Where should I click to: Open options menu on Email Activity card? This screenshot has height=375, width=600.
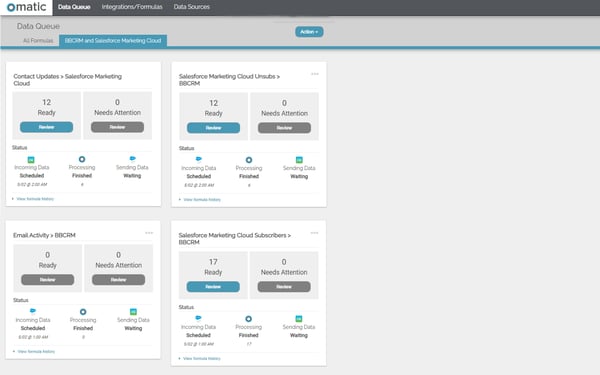click(149, 233)
